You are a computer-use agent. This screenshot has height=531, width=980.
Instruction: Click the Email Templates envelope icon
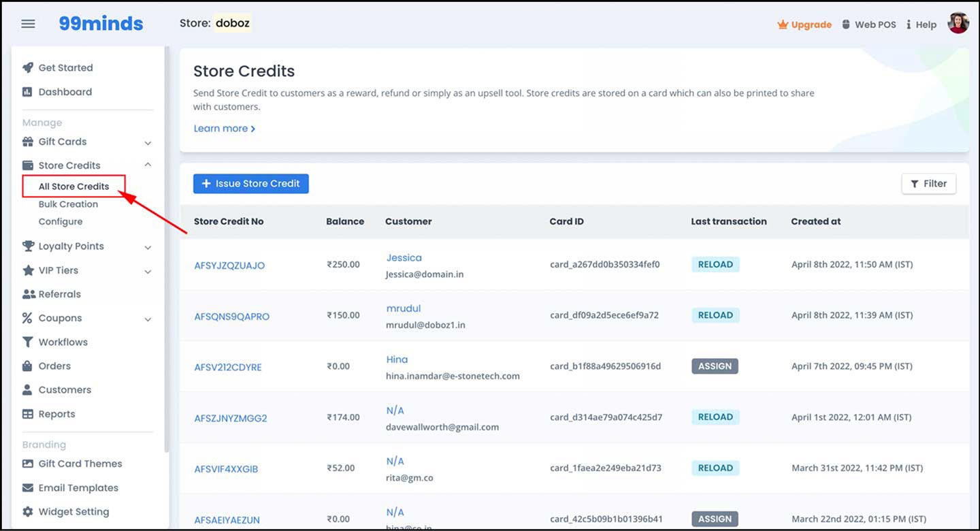[28, 487]
